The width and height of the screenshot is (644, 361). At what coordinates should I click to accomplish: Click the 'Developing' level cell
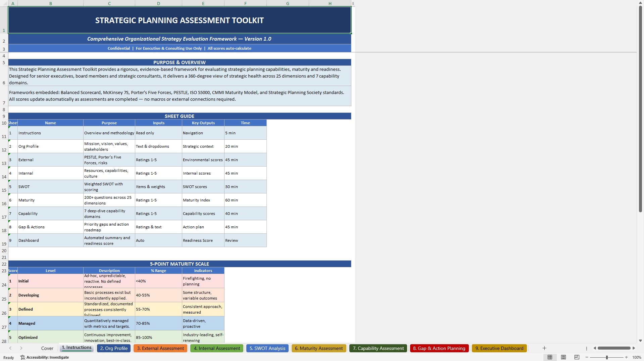[x=51, y=295]
